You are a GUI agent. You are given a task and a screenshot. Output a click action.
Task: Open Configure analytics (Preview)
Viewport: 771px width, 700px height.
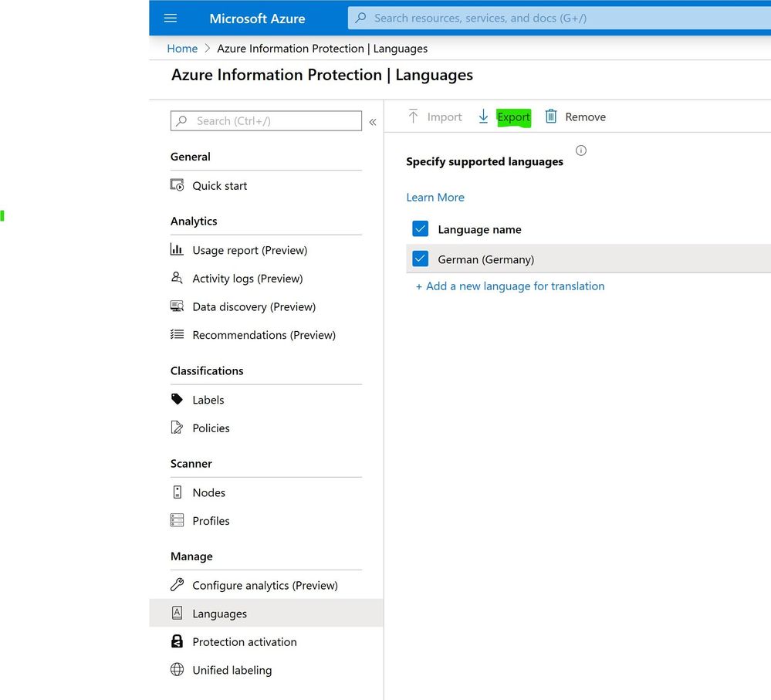pos(266,585)
